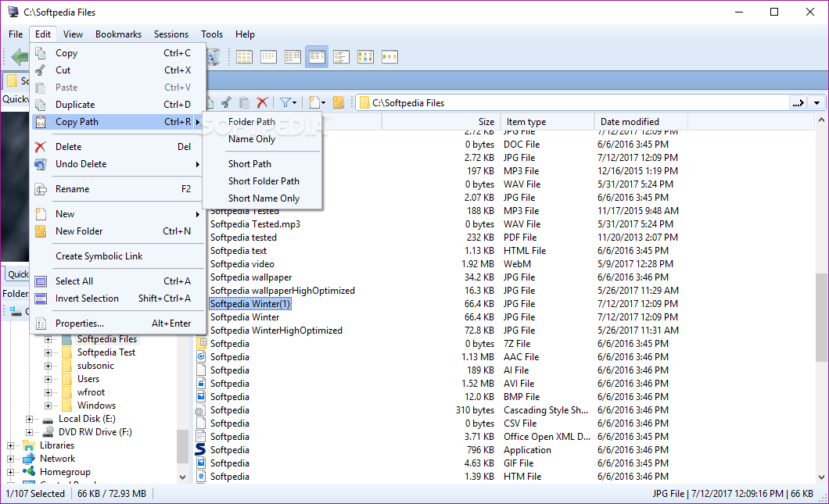
Task: Choose Short Path in the submenu
Action: (262, 164)
